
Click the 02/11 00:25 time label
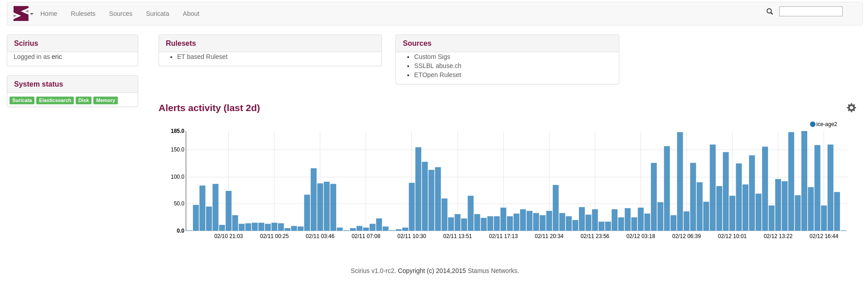pos(274,236)
